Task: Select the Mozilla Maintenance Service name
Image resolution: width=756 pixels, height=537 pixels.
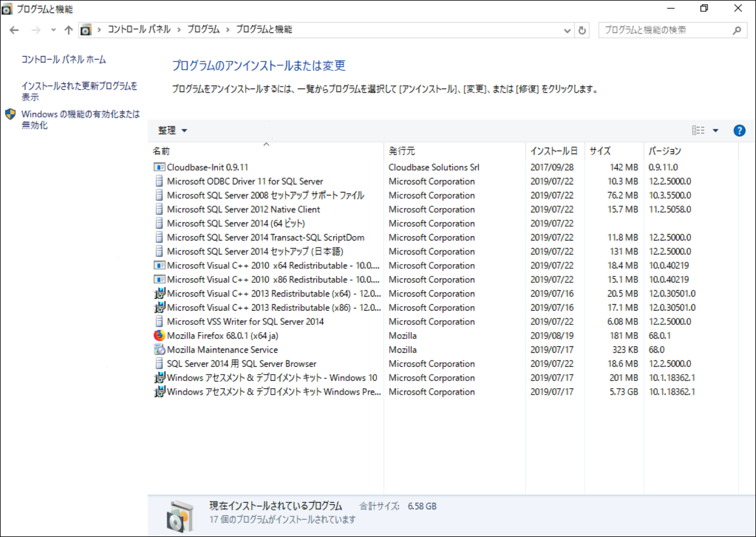Action: point(222,350)
